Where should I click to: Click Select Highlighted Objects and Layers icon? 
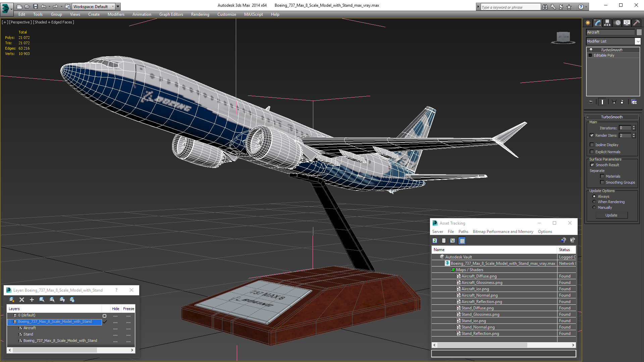tap(42, 300)
